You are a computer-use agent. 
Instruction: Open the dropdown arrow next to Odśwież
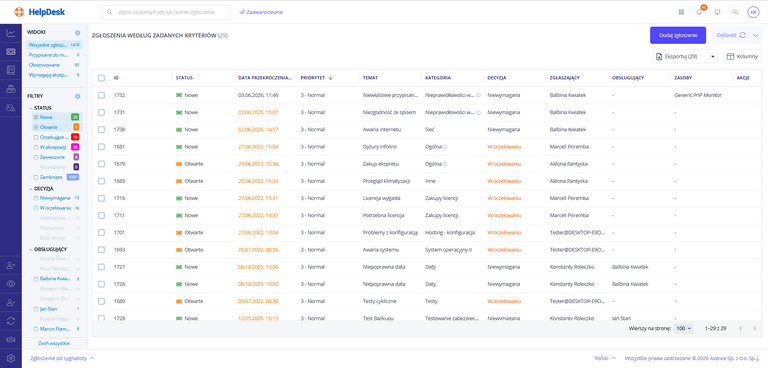755,35
